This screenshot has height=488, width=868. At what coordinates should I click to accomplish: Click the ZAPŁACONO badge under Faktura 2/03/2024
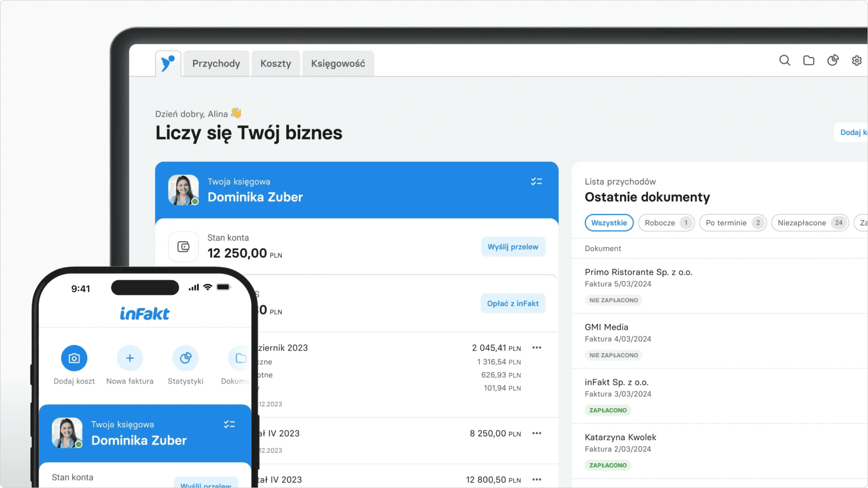click(608, 465)
